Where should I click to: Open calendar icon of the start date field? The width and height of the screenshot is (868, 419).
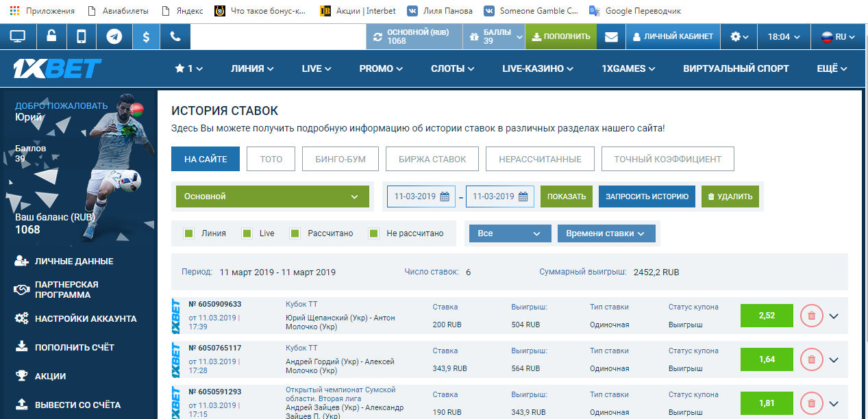pos(444,196)
